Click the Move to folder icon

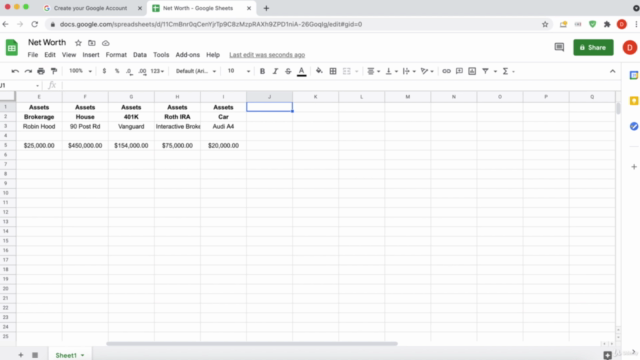[x=92, y=43]
